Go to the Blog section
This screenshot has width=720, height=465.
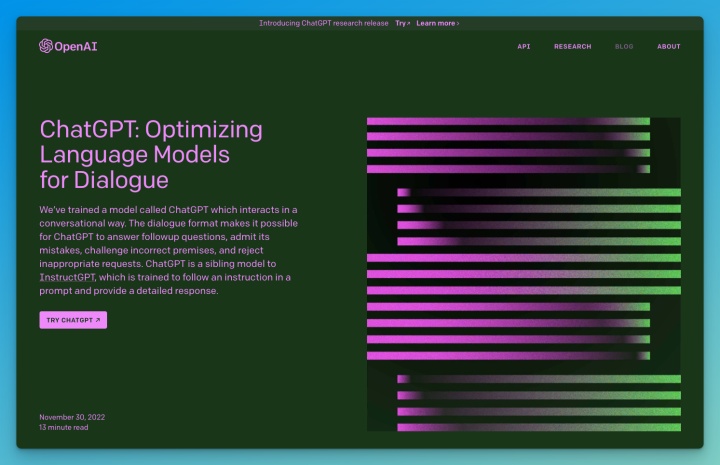click(624, 46)
